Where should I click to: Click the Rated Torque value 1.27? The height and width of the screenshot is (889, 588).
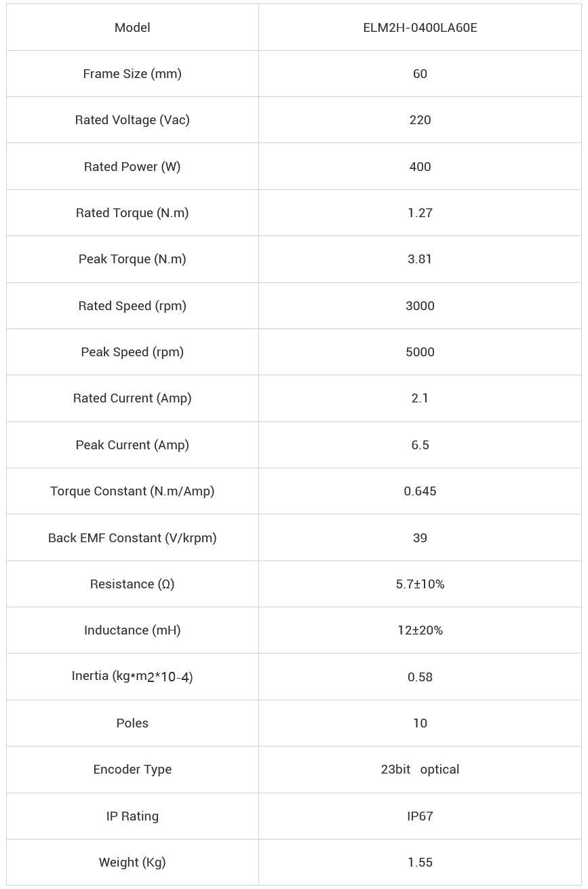[420, 213]
